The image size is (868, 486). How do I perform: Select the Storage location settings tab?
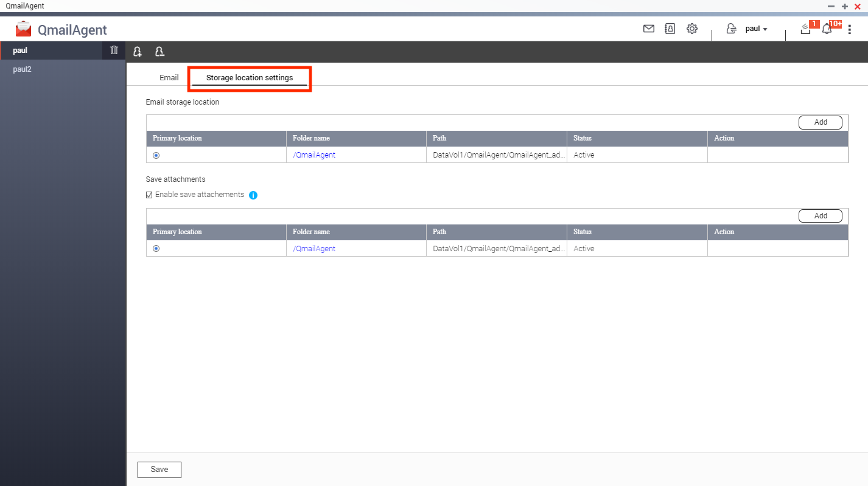pos(250,78)
